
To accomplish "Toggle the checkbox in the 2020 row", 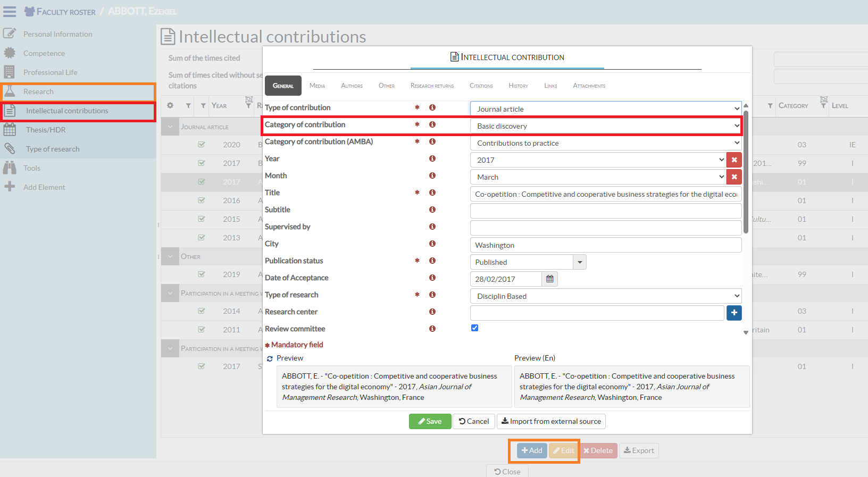I will click(202, 145).
